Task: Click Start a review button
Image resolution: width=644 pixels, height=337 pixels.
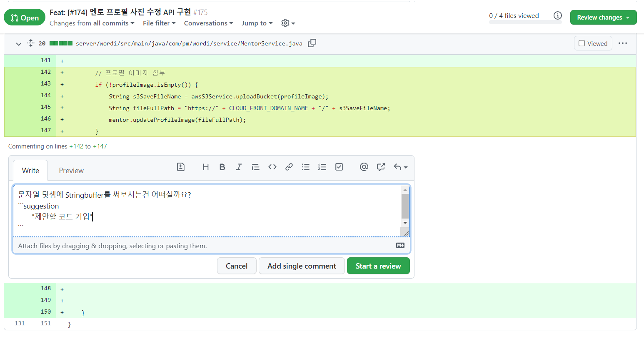Action: click(x=378, y=266)
